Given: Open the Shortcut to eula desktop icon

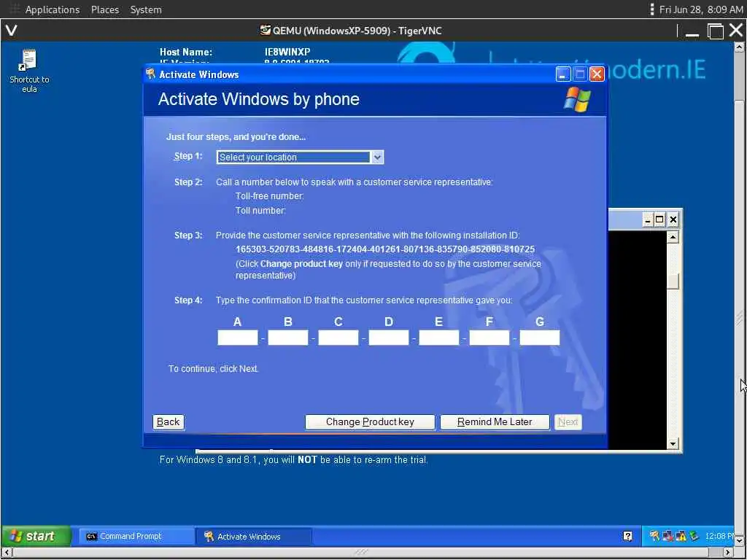Looking at the screenshot, I should pyautogui.click(x=29, y=71).
